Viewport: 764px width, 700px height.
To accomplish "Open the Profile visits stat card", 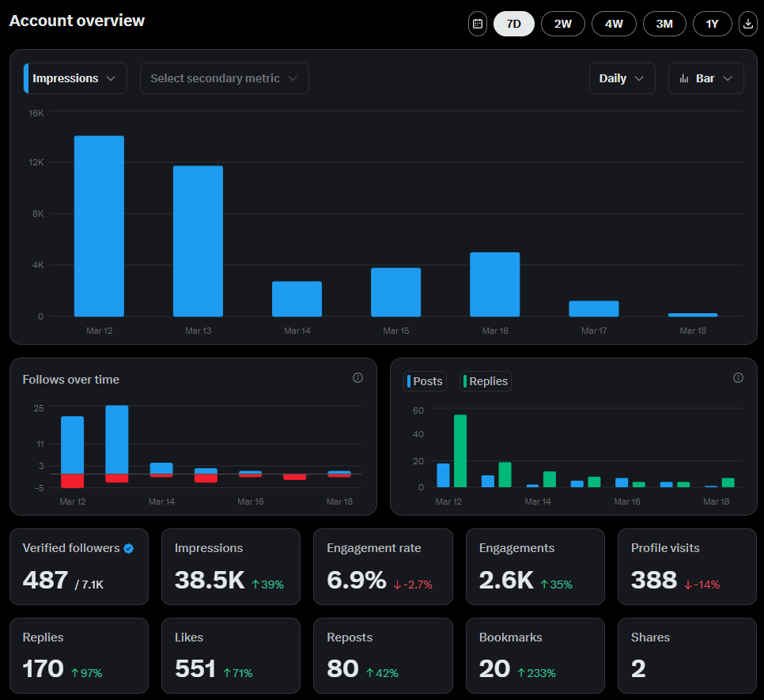I will pyautogui.click(x=687, y=566).
